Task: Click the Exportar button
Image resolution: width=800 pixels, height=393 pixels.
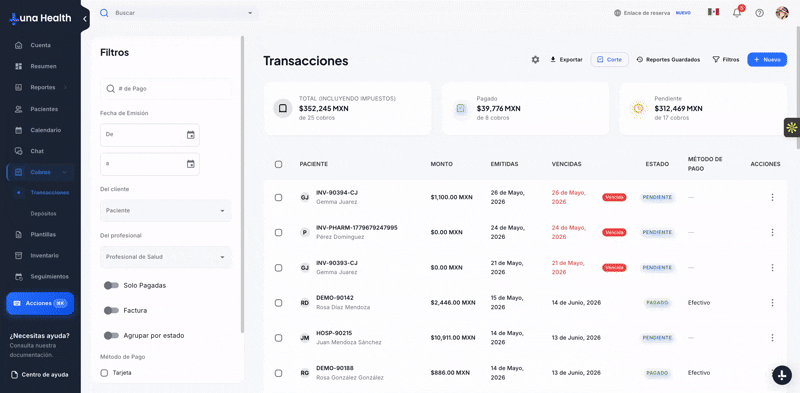Action: point(566,60)
